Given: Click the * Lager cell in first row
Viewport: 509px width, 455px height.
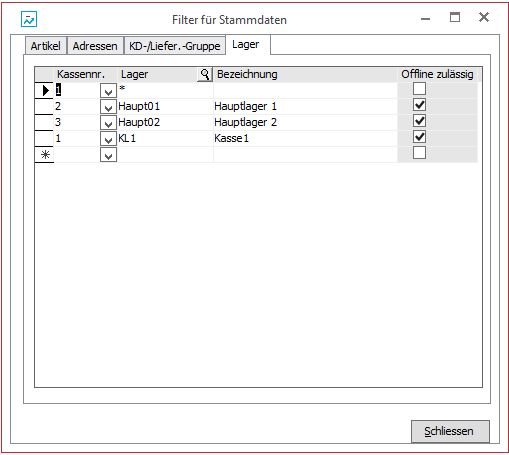Looking at the screenshot, I should [165, 90].
